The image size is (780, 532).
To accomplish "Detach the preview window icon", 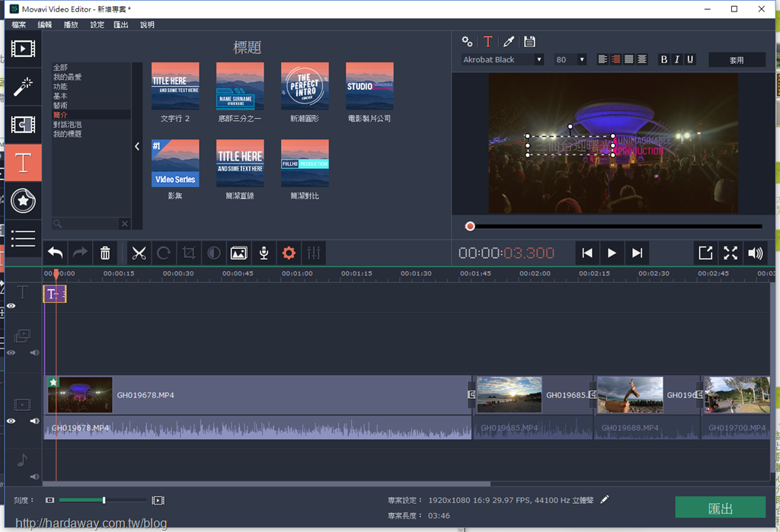I will [x=705, y=253].
